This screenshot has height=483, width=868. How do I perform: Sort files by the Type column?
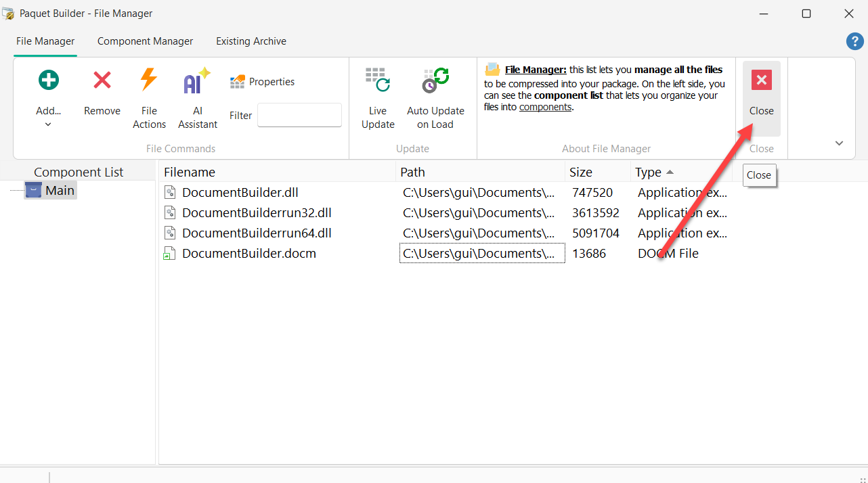point(649,172)
